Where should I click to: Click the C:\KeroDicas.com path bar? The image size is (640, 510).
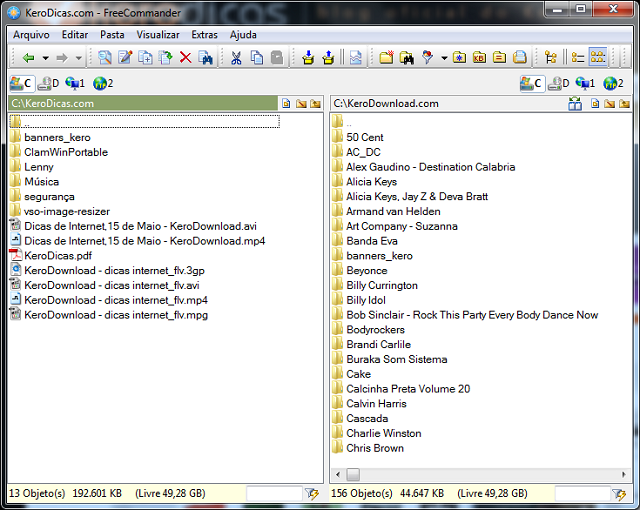tap(143, 104)
